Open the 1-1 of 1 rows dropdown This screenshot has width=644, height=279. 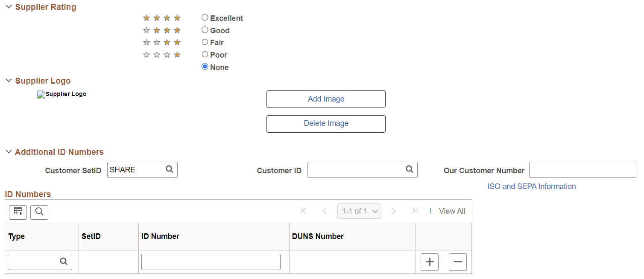(x=359, y=211)
